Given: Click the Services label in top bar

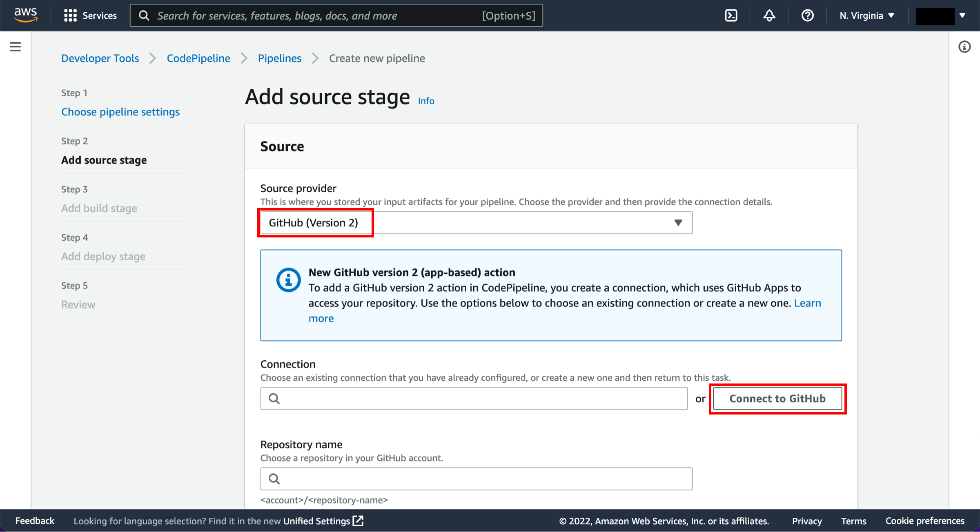Looking at the screenshot, I should coord(100,16).
